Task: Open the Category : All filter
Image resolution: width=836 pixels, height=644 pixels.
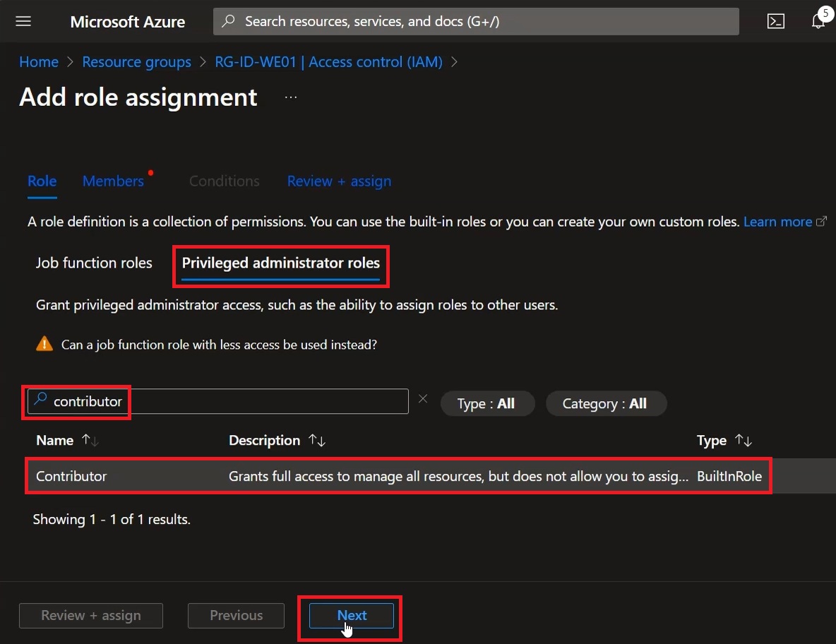Action: (606, 404)
